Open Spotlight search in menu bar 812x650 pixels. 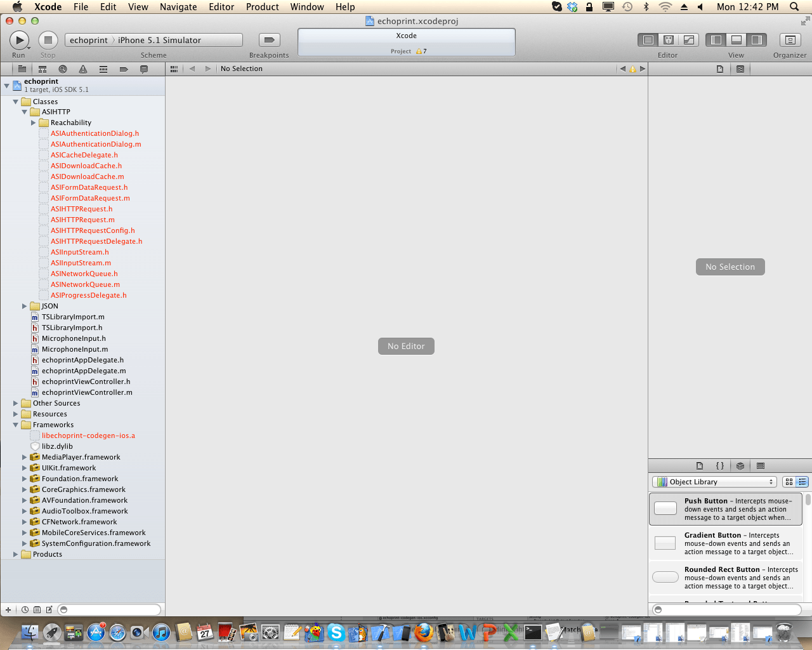pyautogui.click(x=794, y=7)
